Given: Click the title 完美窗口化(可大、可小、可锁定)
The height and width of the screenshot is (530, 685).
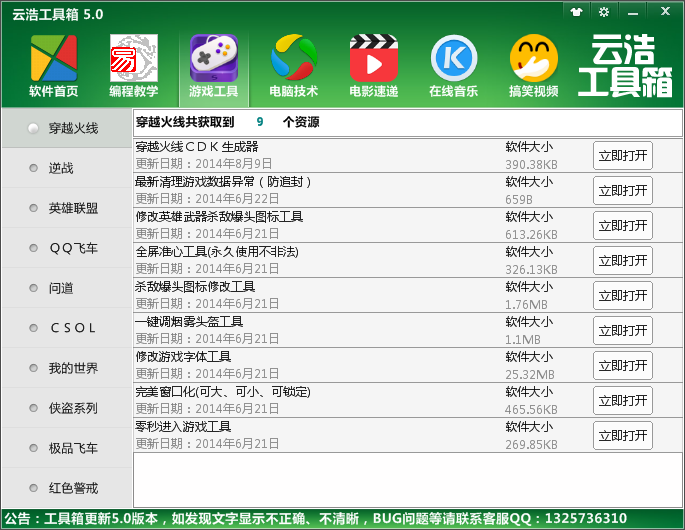Looking at the screenshot, I should [223, 391].
